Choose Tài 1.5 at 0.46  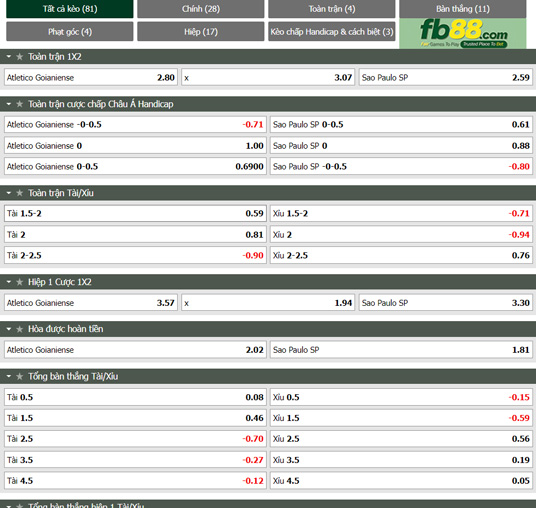(135, 418)
